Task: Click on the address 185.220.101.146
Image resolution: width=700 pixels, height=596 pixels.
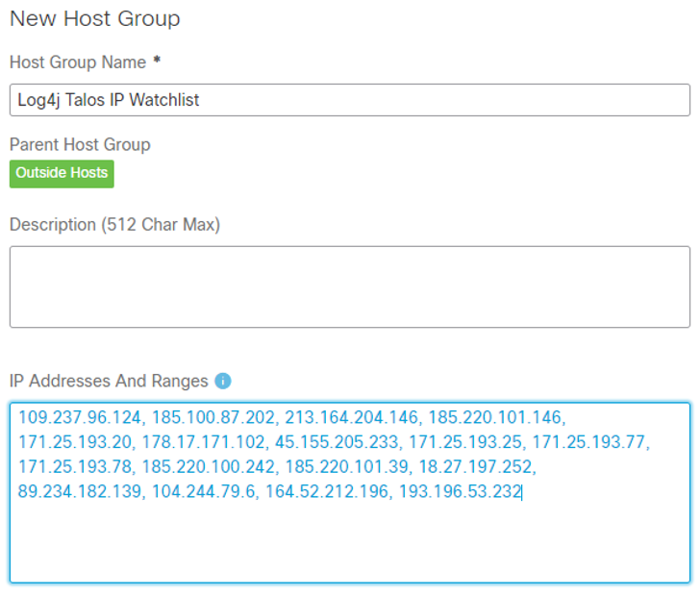Action: (495, 418)
